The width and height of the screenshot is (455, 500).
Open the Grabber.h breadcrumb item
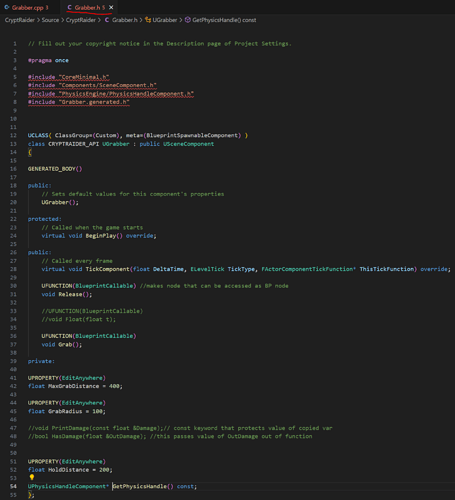[x=125, y=20]
